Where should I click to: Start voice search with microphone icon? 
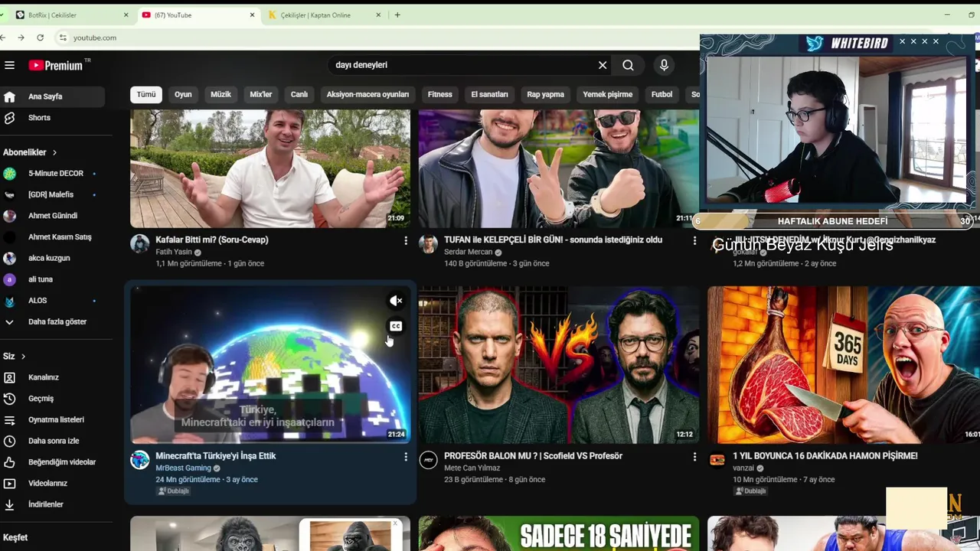(x=664, y=65)
